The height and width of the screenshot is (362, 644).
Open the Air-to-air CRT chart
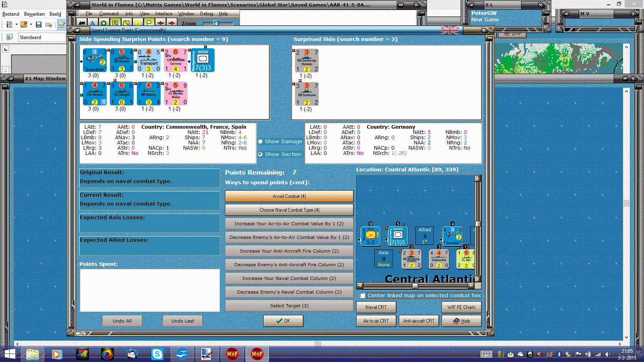click(376, 321)
